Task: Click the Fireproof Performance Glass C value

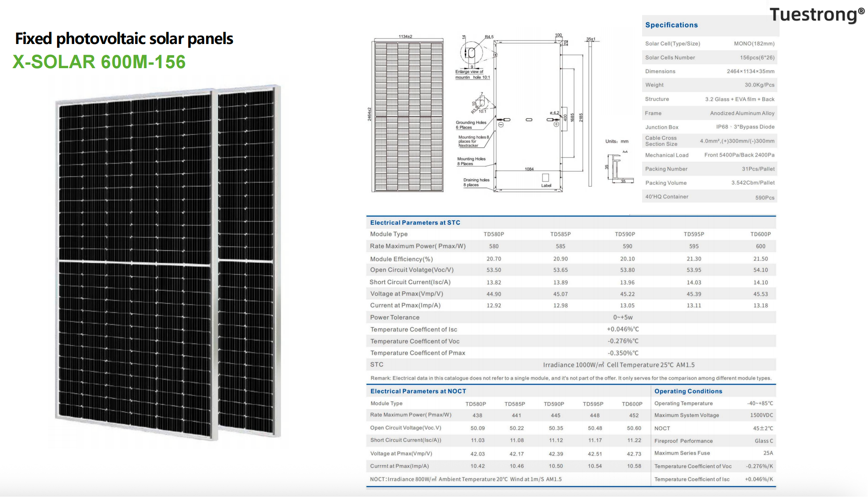Action: point(764,441)
